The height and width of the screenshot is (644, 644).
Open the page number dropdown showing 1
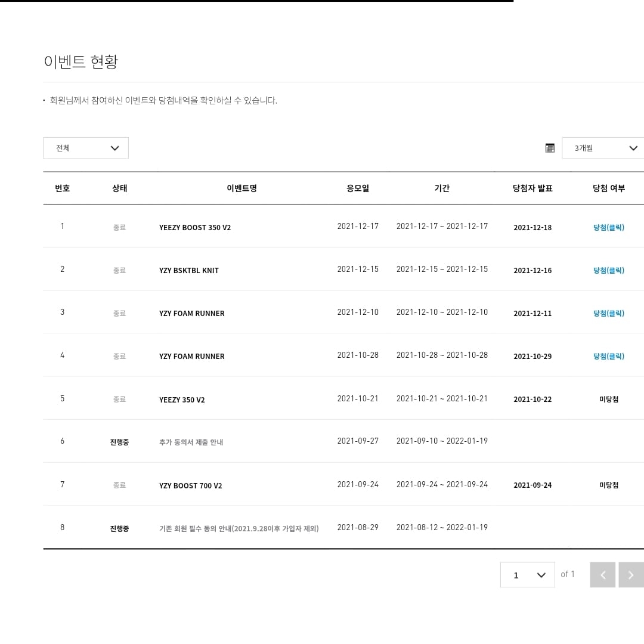(527, 575)
